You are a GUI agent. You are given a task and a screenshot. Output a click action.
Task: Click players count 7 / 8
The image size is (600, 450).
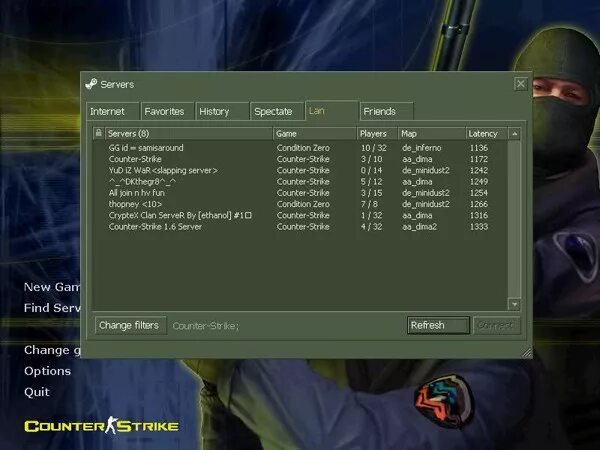(x=369, y=204)
